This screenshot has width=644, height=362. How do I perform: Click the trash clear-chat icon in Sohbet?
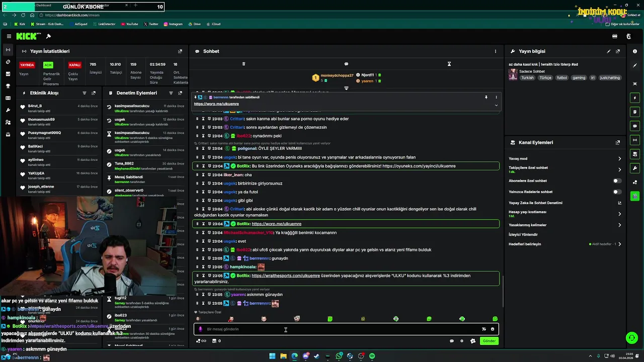244,64
